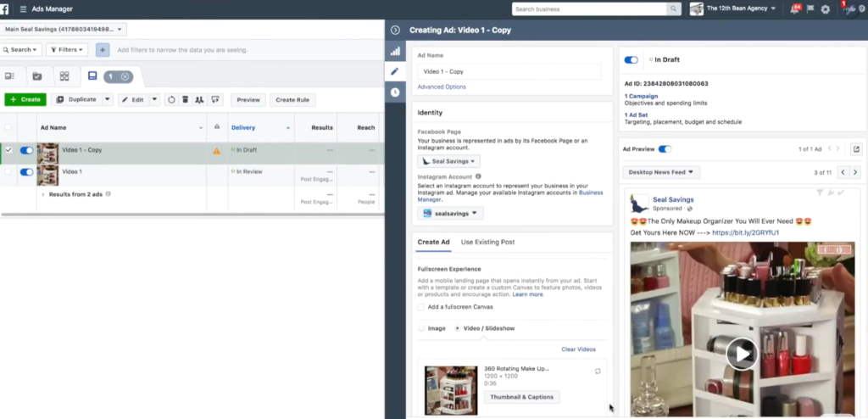Click the funnel icon in the preview card
Screen dimensions: 868x419
pyautogui.click(x=820, y=193)
